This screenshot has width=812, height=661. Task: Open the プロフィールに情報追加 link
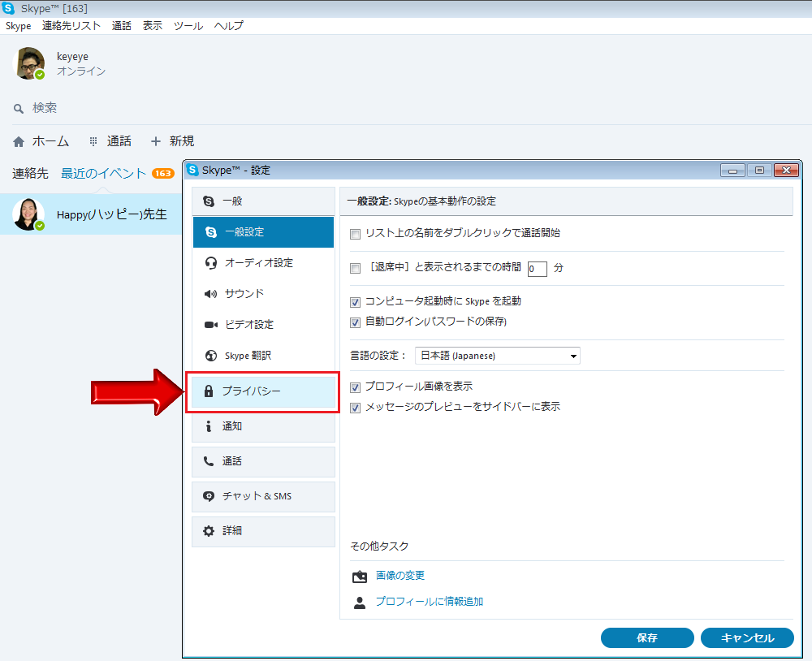(430, 602)
